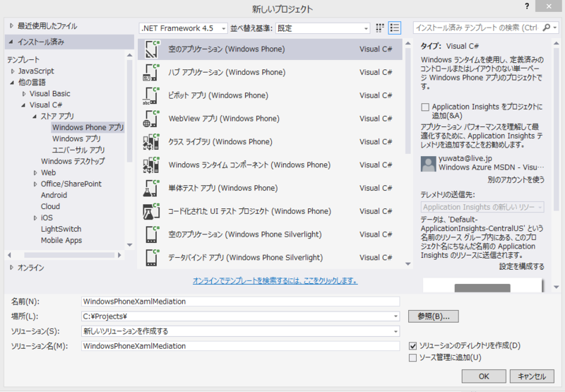Click details pane scroll down arrow
The image size is (565, 392).
pos(557,287)
